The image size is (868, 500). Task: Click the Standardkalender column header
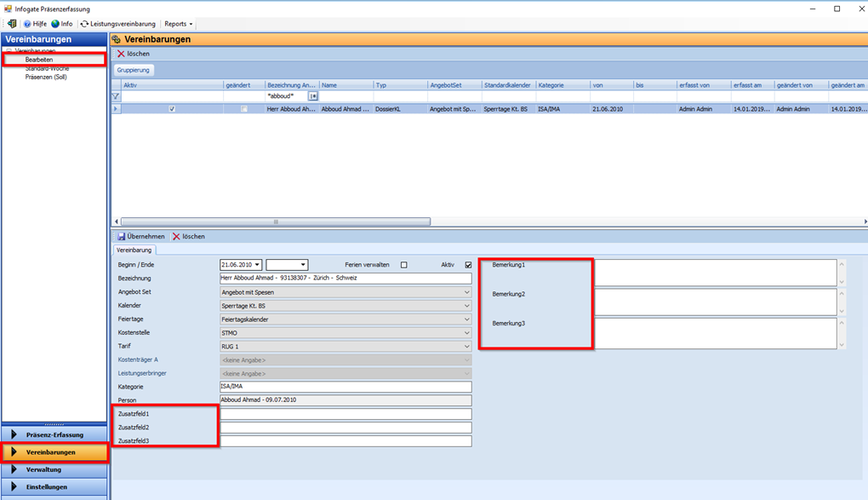click(509, 85)
